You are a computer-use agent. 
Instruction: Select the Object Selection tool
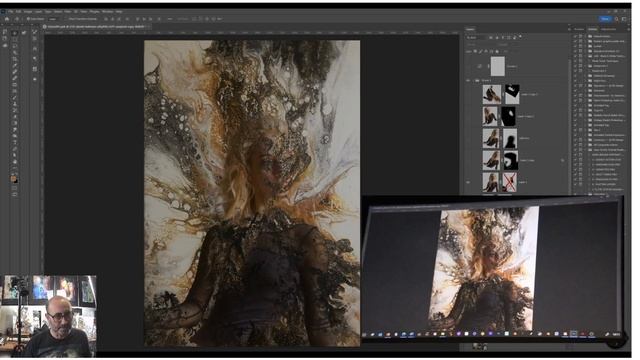[15, 52]
